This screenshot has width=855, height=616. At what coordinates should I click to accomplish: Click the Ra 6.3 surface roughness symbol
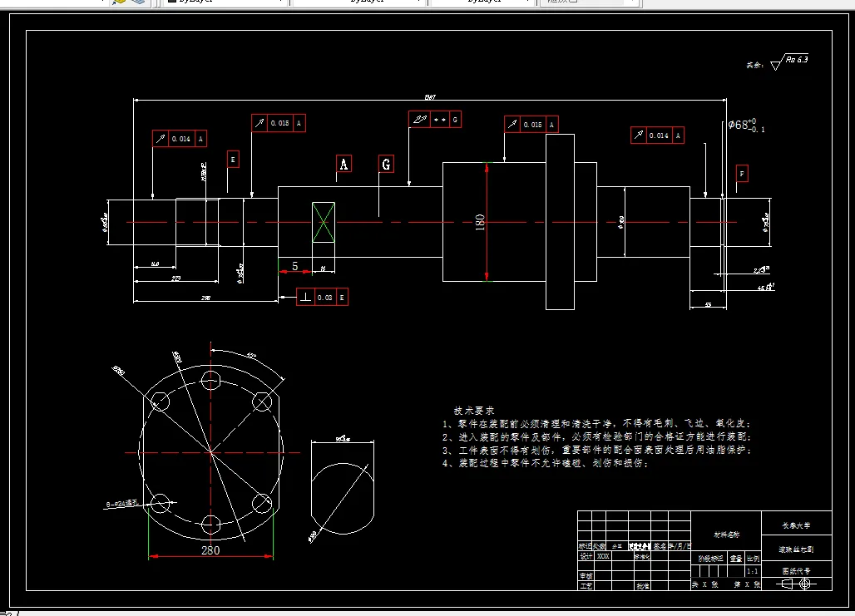coord(789,62)
